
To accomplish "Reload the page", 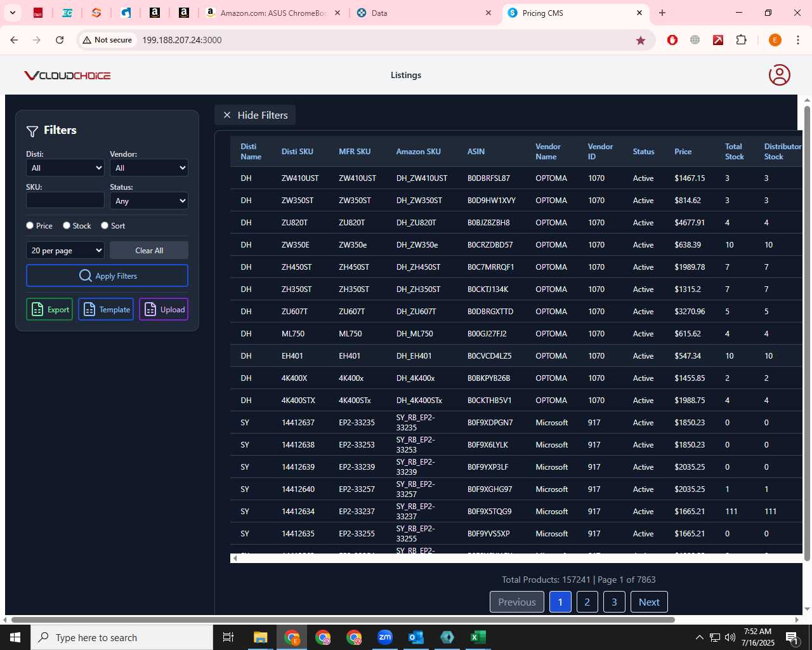I will pos(60,40).
